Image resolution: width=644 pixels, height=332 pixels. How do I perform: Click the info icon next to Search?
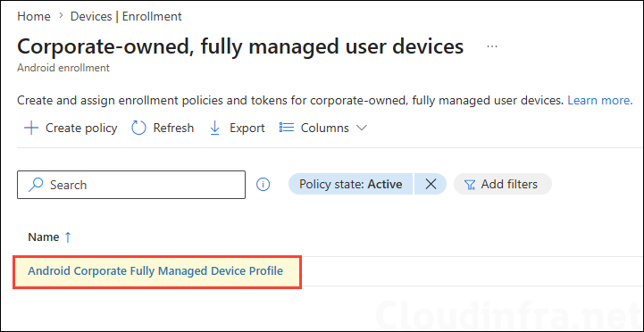pos(263,185)
